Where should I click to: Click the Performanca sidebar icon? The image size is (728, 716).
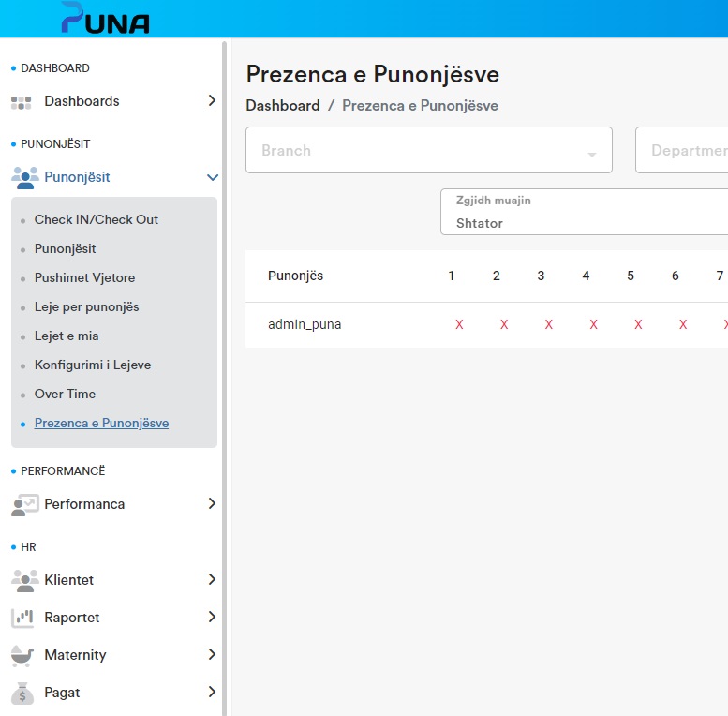pos(24,504)
